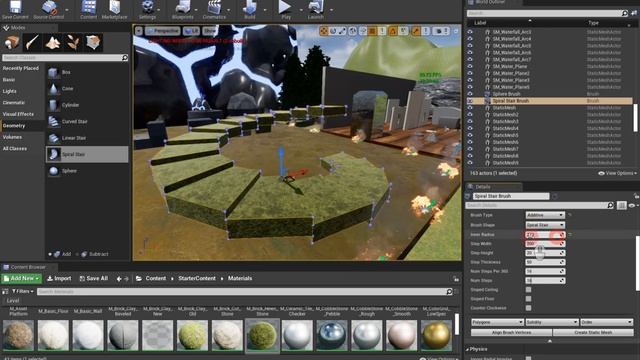Open View Options in World Outliner
640x360 pixels.
[x=617, y=173]
